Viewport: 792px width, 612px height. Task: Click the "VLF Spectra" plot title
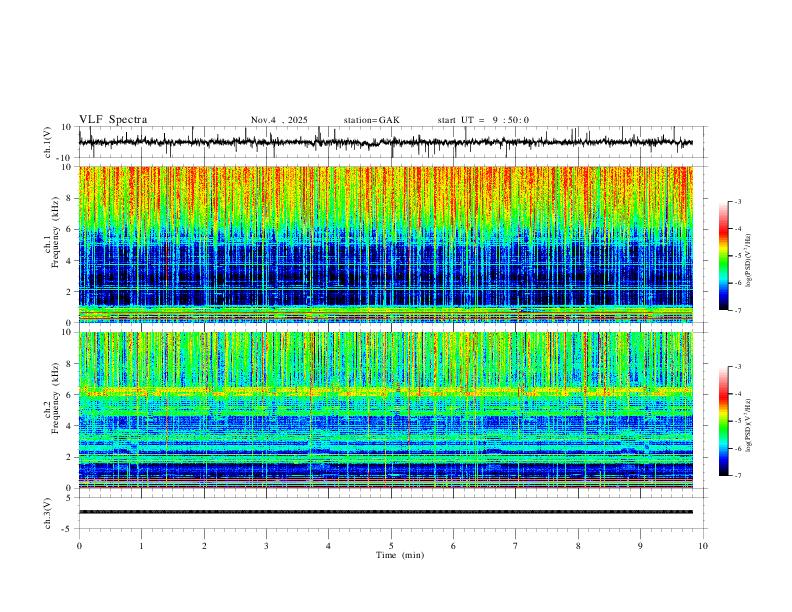[x=113, y=120]
